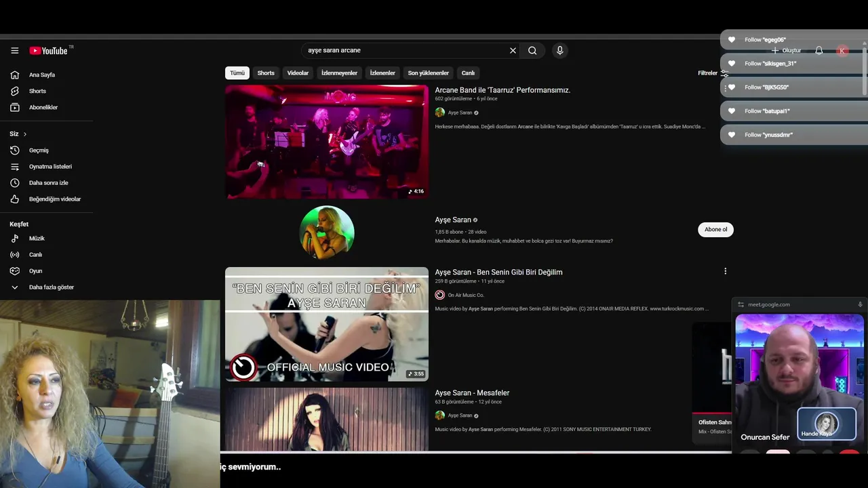868x488 pixels.
Task: Open the notifications bell
Action: pos(818,51)
